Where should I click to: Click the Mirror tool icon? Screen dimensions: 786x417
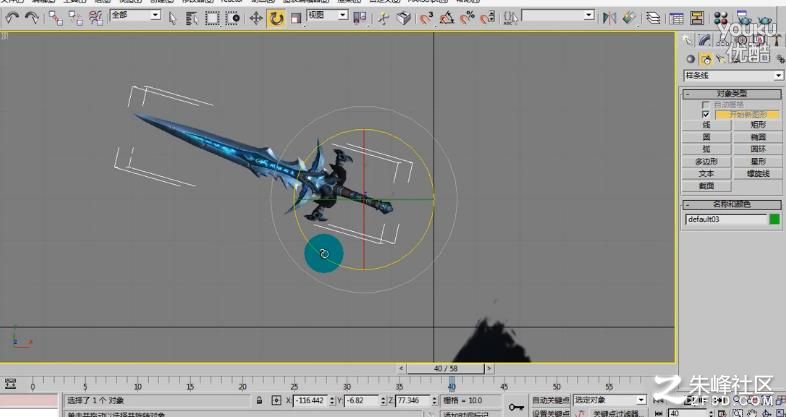click(609, 19)
